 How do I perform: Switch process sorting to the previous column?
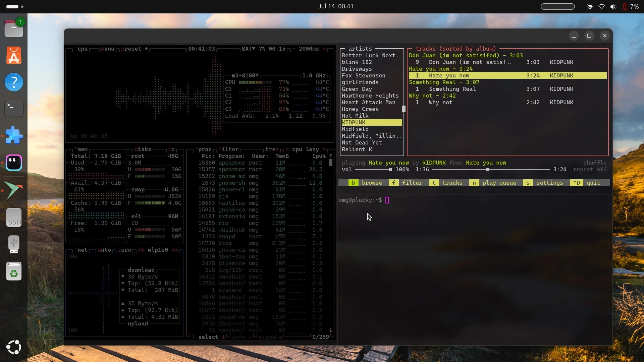click(x=287, y=149)
